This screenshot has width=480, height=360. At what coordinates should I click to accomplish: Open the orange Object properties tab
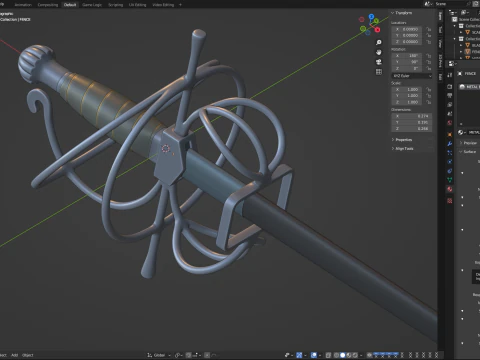[x=450, y=135]
